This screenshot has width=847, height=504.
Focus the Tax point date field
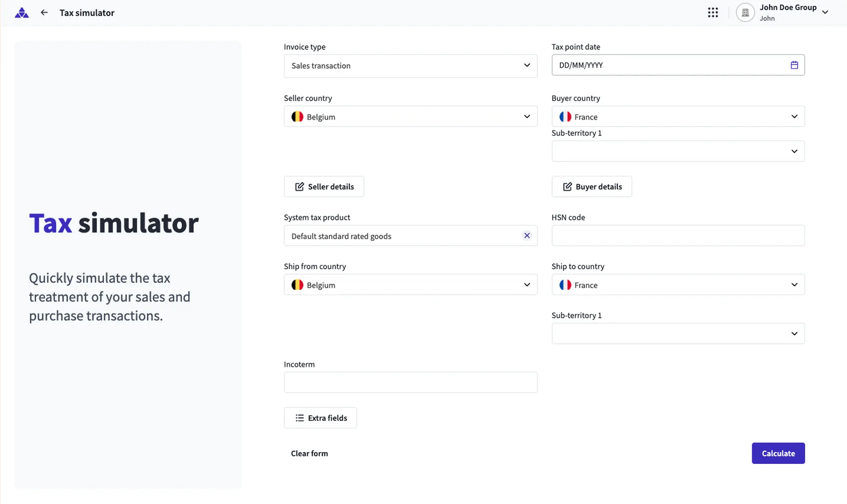[x=678, y=65]
